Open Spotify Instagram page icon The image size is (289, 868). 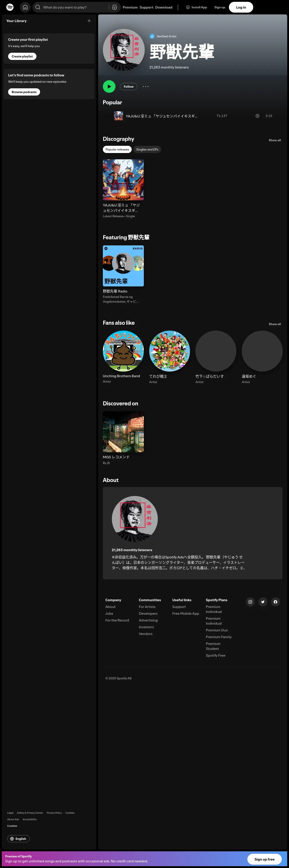(x=250, y=602)
